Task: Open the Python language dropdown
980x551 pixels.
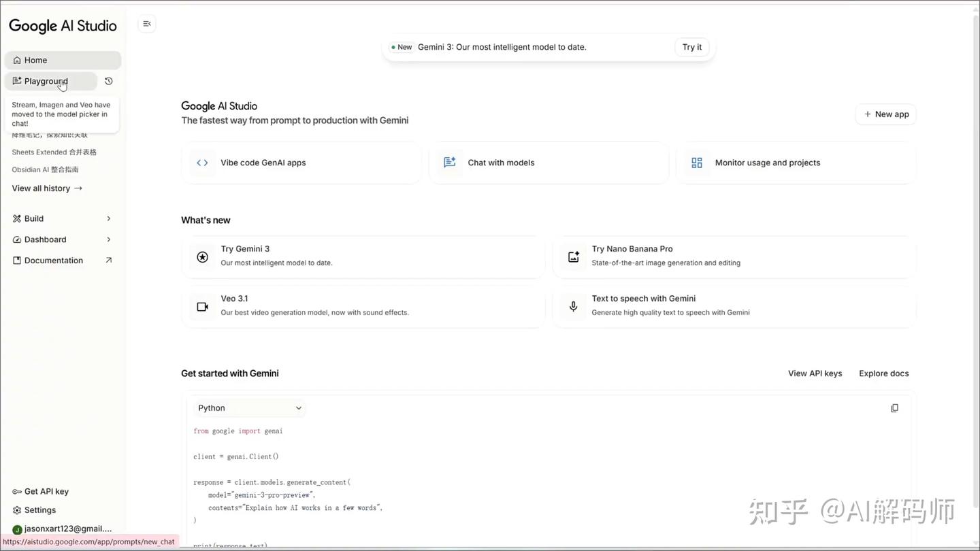Action: click(248, 407)
